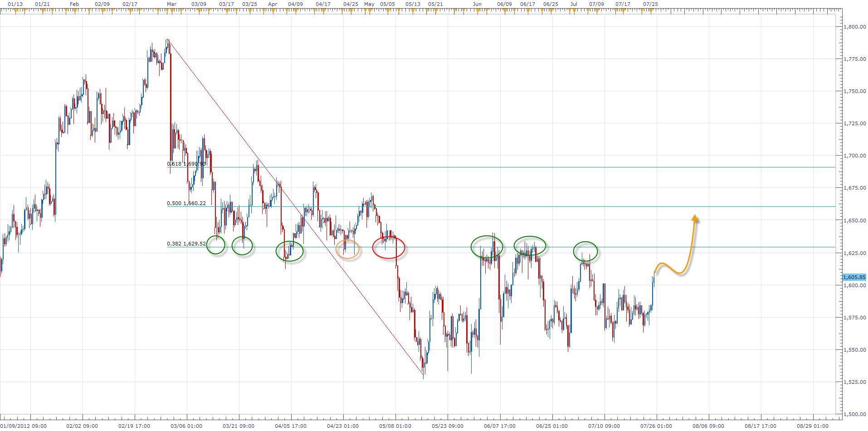This screenshot has height=431, width=868.
Task: Click the 05/23 09:00 bottom time label
Action: click(x=448, y=426)
